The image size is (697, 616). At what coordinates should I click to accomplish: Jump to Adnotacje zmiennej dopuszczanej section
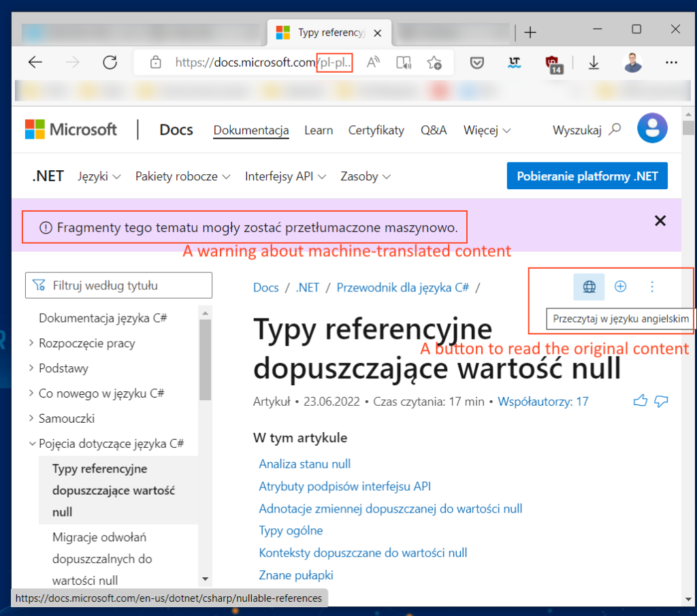[x=390, y=508]
